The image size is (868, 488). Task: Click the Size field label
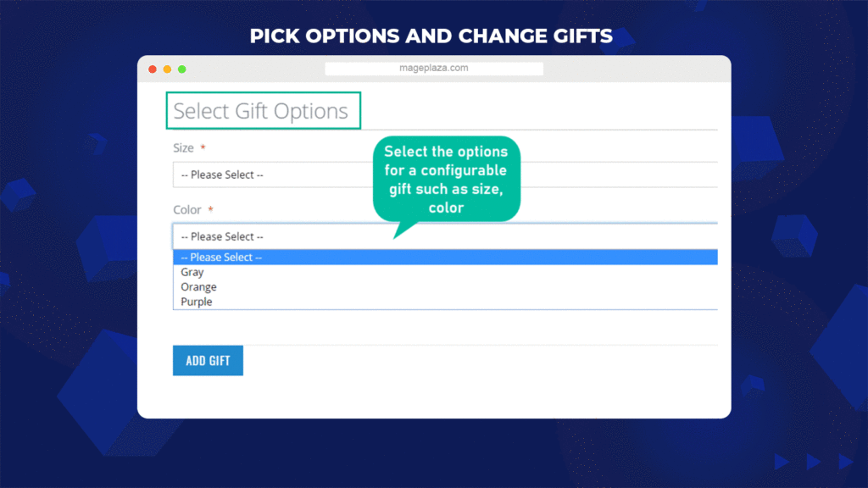click(184, 148)
